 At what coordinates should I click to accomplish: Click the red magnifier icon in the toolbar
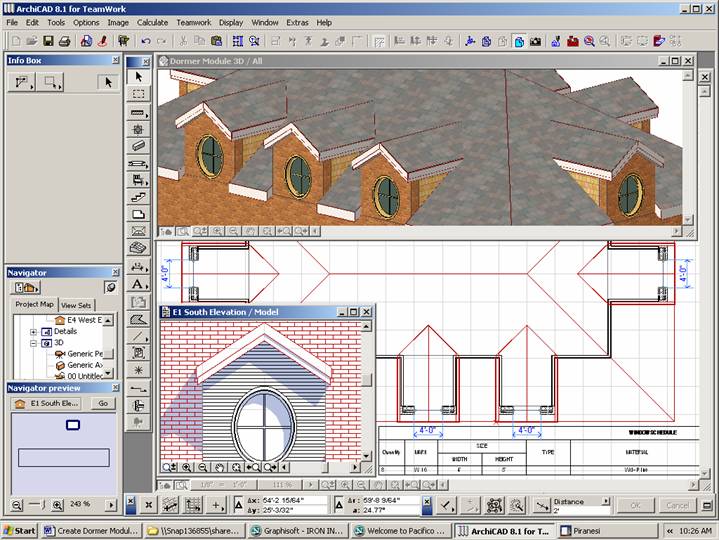589,42
